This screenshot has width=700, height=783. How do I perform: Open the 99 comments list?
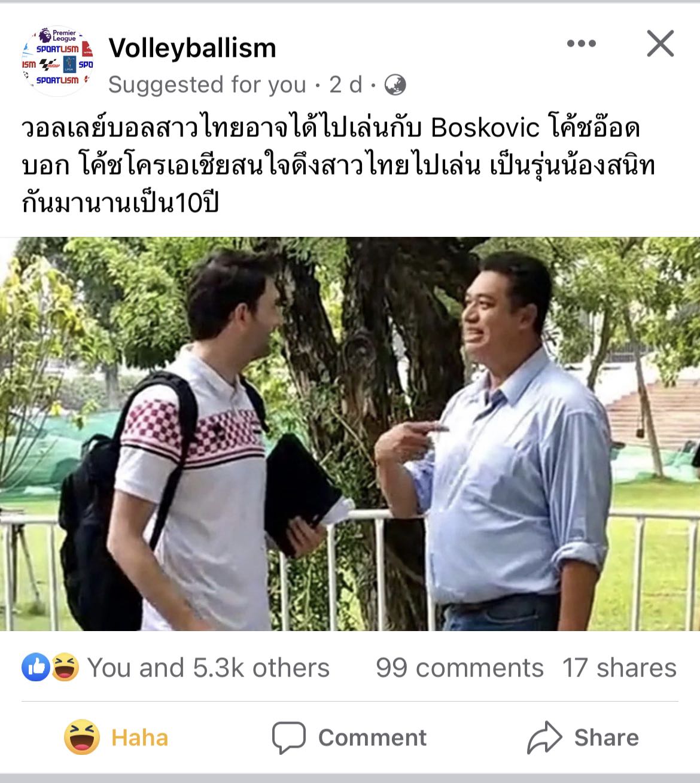[x=459, y=668]
